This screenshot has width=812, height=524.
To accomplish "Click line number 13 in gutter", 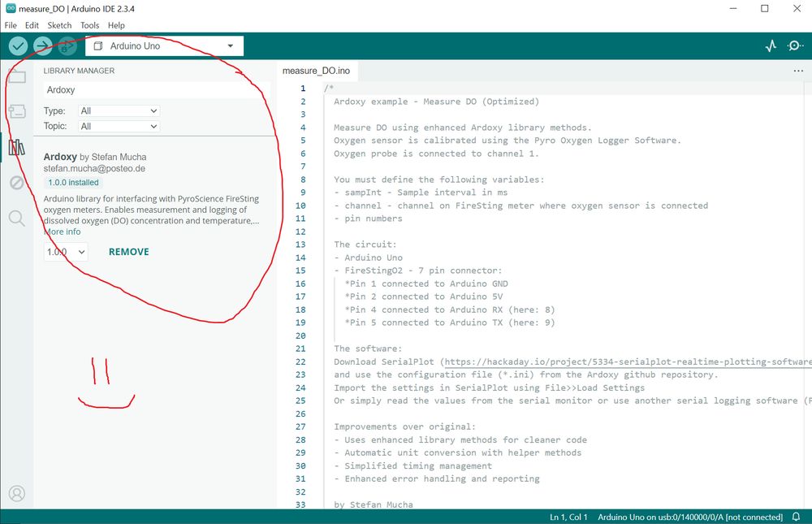I will pyautogui.click(x=300, y=245).
